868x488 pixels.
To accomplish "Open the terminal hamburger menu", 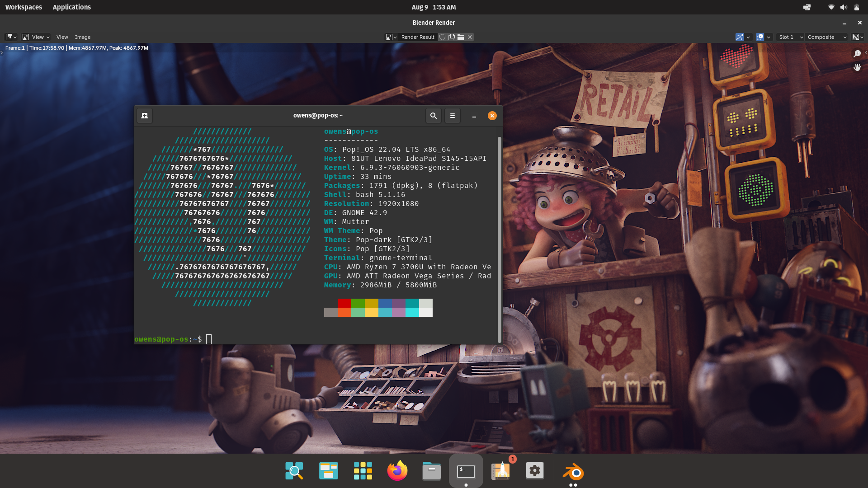I will click(452, 116).
